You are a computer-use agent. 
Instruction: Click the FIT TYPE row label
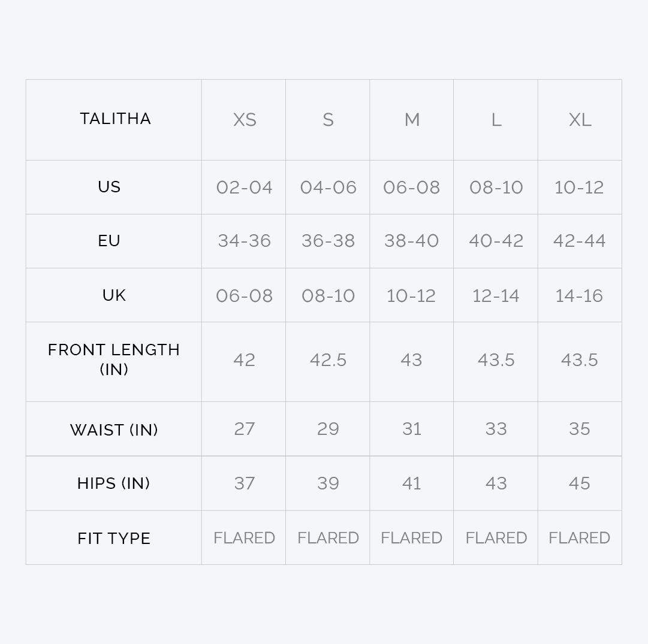coord(114,538)
